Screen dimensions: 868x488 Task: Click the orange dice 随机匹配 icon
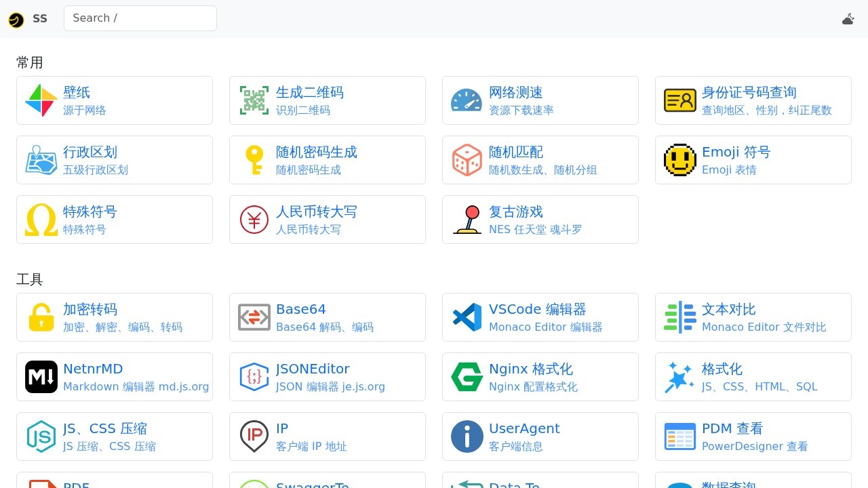467,160
